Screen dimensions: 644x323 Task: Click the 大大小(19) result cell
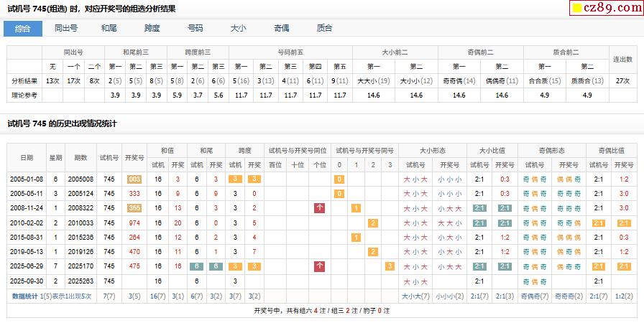pyautogui.click(x=373, y=81)
